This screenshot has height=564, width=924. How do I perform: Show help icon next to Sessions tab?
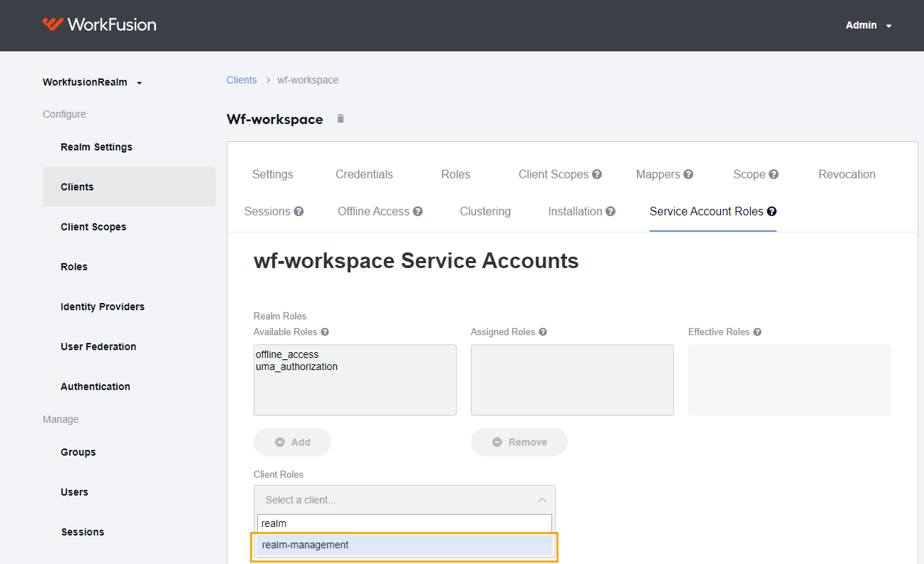pyautogui.click(x=299, y=211)
